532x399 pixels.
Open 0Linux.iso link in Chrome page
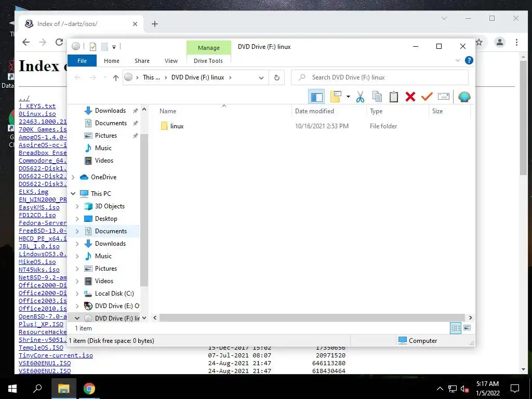[37, 114]
